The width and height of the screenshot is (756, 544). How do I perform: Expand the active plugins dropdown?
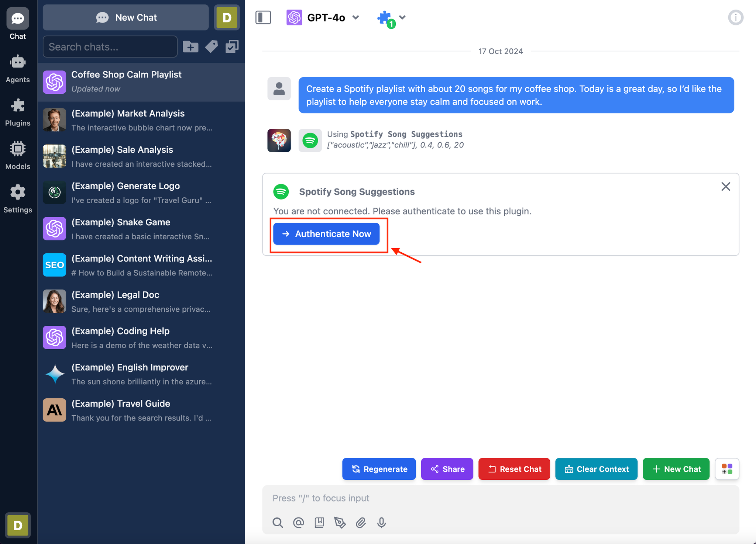tap(401, 17)
